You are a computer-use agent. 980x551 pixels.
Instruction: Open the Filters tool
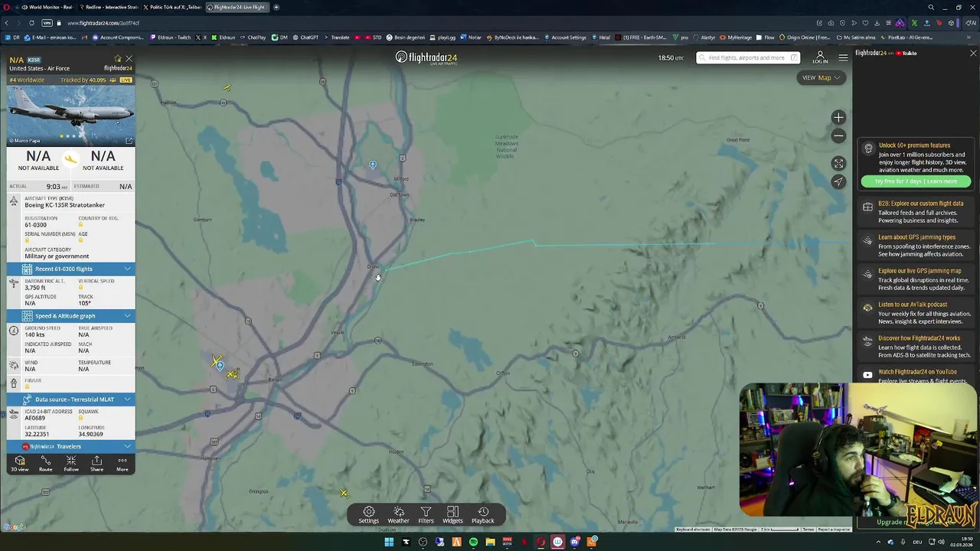pos(426,515)
